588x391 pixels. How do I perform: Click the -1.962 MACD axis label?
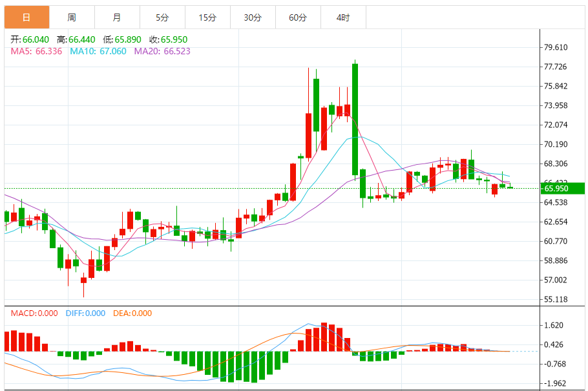(554, 383)
